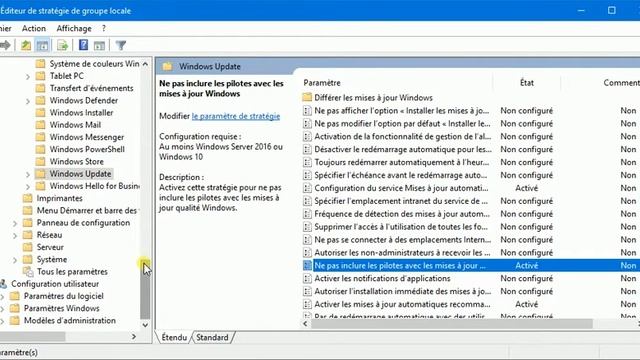Select 'Désactiver le redémarrage automatique' row
Viewport: 640px width, 360px height.
[471, 149]
